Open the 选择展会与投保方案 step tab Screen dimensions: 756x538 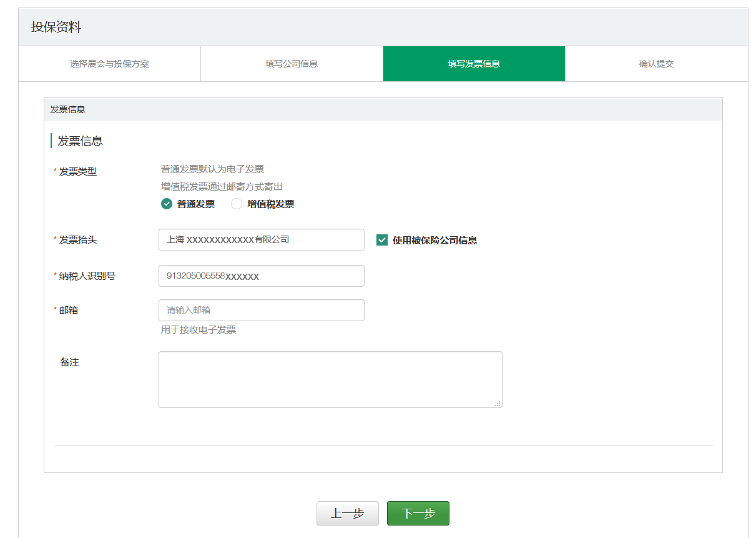click(109, 64)
